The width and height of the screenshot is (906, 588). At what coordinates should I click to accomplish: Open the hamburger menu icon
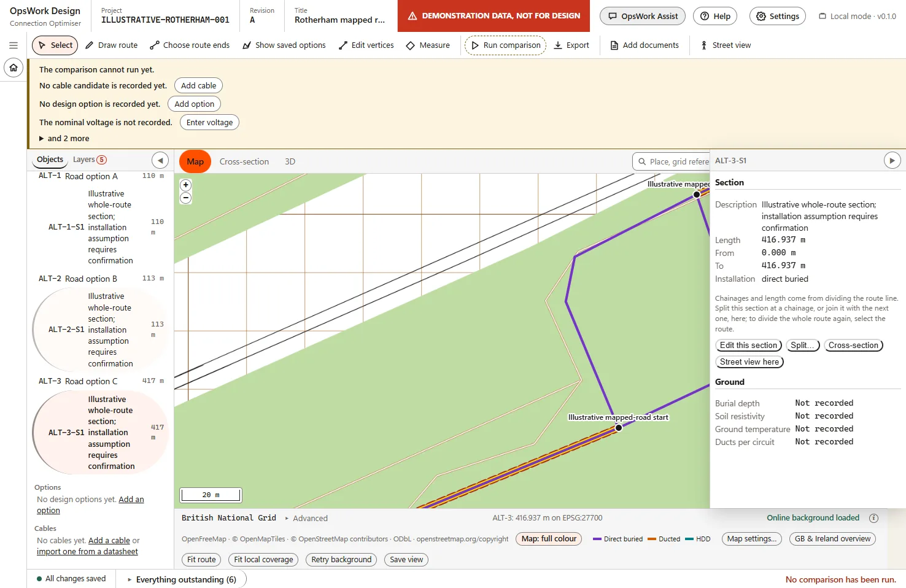tap(14, 45)
